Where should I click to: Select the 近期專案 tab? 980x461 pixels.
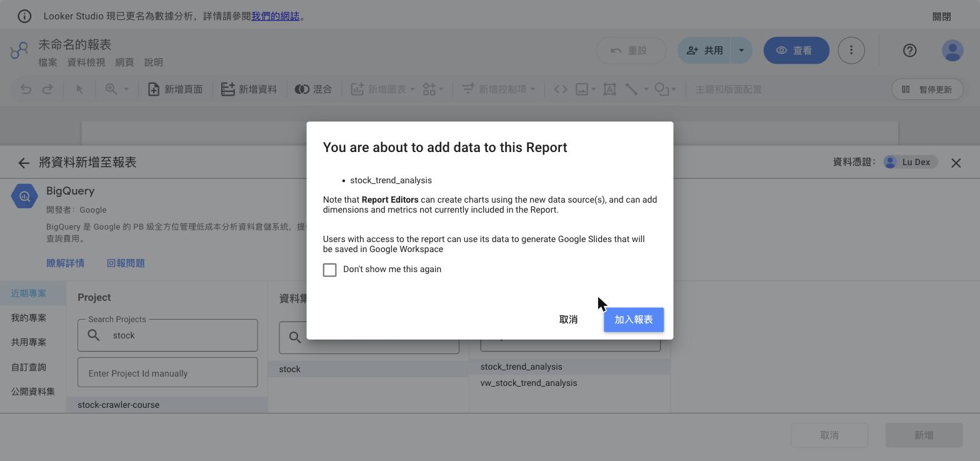tap(33, 293)
